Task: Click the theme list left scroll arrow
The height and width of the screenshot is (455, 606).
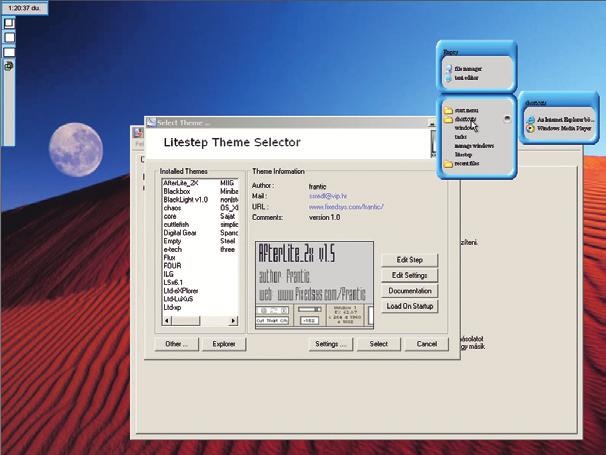Action: pyautogui.click(x=167, y=320)
